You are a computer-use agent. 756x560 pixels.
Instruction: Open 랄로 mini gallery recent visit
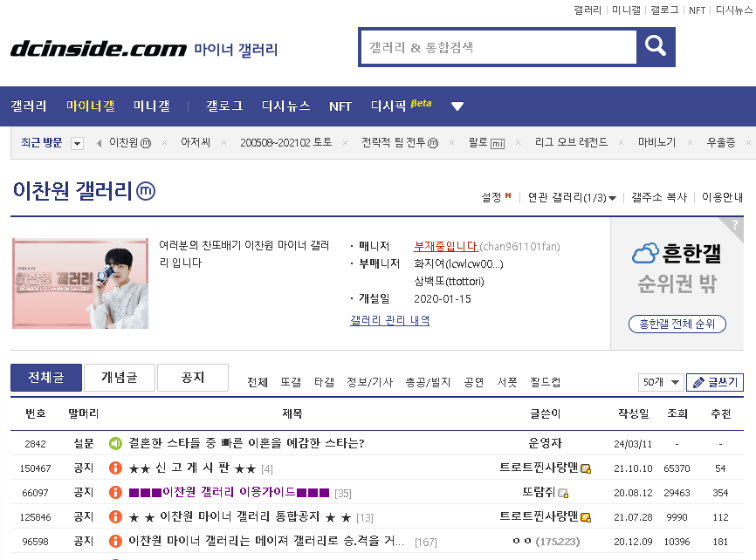(x=486, y=143)
